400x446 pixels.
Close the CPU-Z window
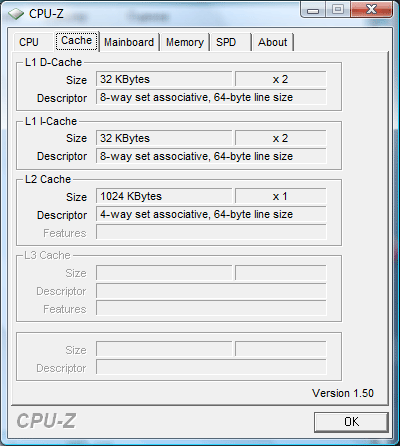tap(371, 9)
